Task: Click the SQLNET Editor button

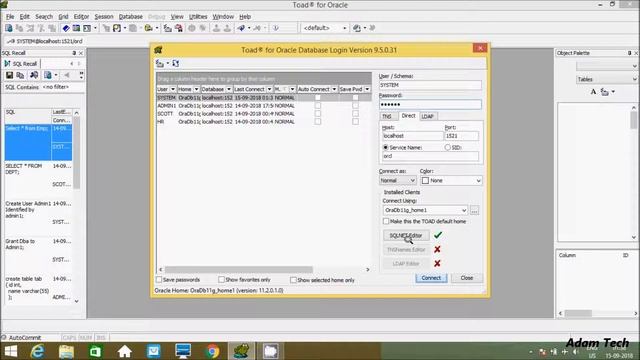Action: [406, 236]
